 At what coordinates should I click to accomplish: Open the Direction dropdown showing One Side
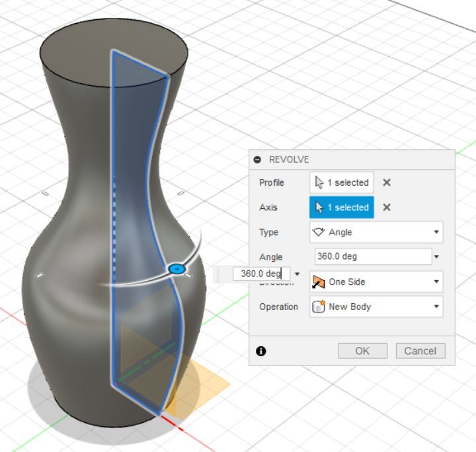pyautogui.click(x=376, y=282)
